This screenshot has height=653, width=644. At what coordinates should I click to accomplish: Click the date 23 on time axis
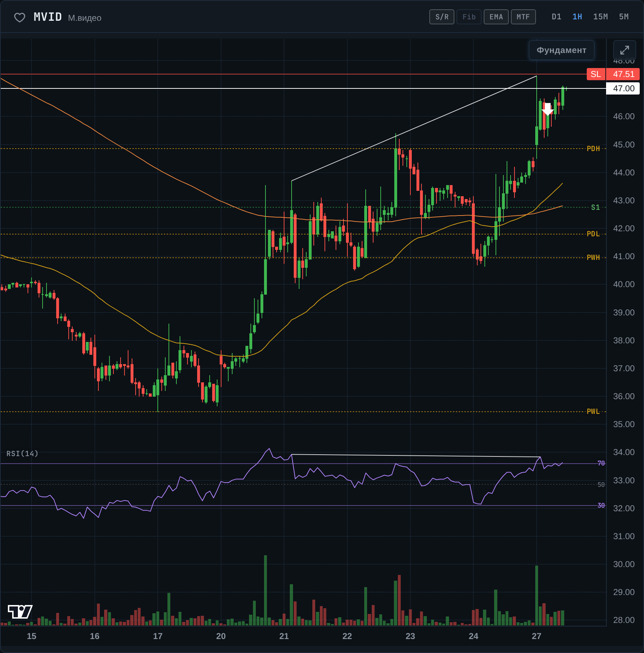coord(410,636)
